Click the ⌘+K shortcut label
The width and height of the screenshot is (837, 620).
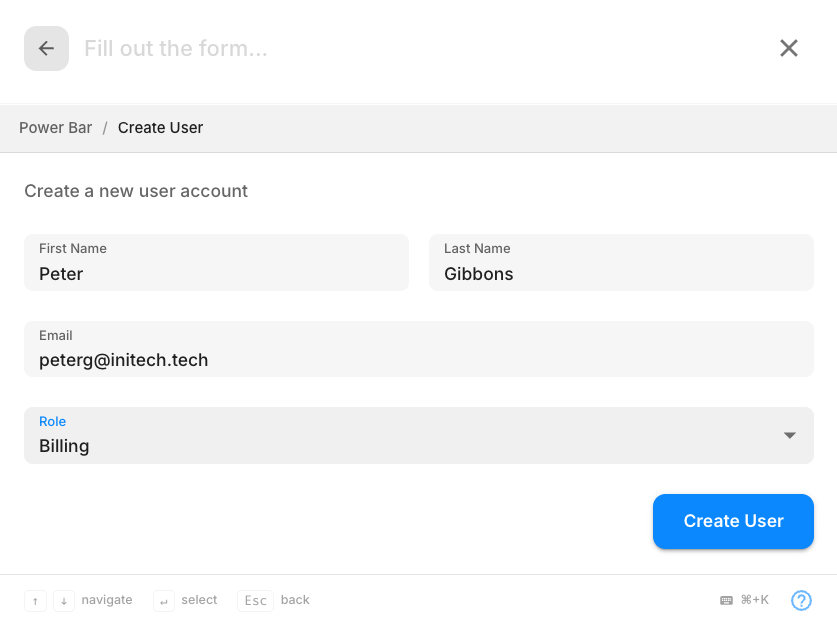(x=755, y=600)
